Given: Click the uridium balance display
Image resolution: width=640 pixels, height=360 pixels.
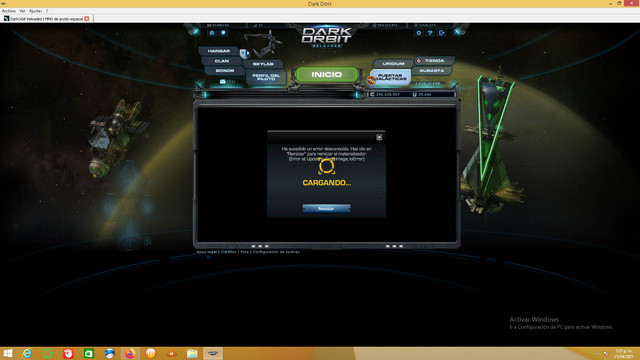Looking at the screenshot, I should [422, 94].
